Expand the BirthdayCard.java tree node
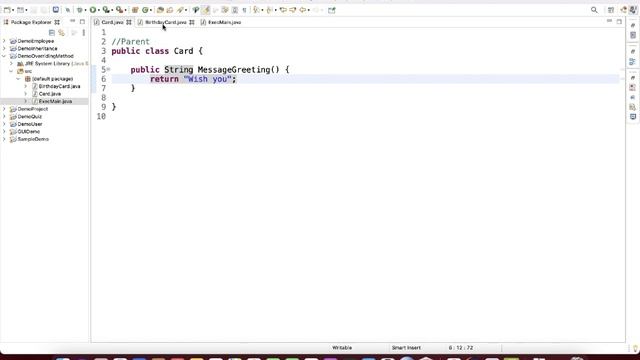The image size is (640, 360). coord(26,86)
